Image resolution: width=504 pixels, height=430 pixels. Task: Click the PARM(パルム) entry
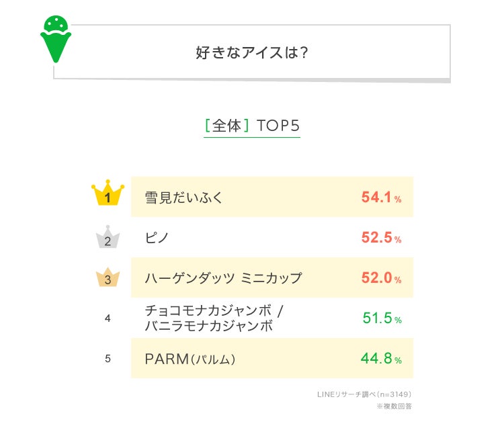tap(190, 359)
